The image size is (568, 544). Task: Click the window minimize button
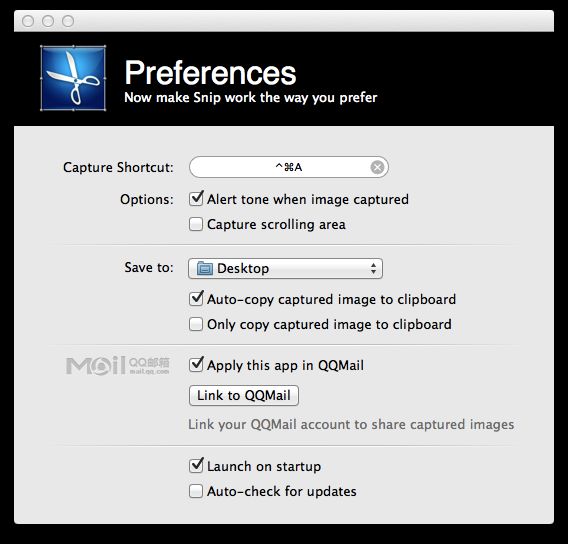tap(48, 21)
